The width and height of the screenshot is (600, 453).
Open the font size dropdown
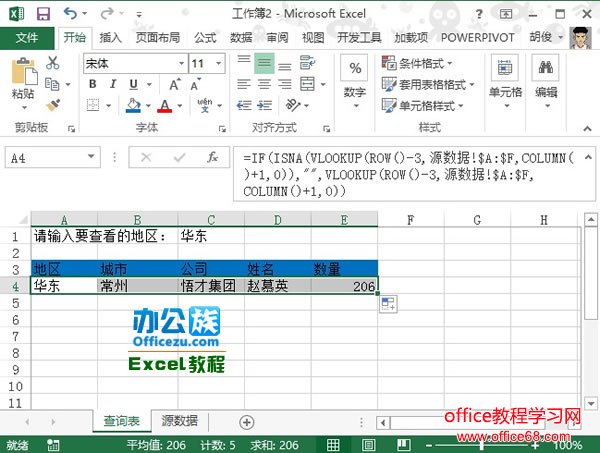click(x=218, y=63)
